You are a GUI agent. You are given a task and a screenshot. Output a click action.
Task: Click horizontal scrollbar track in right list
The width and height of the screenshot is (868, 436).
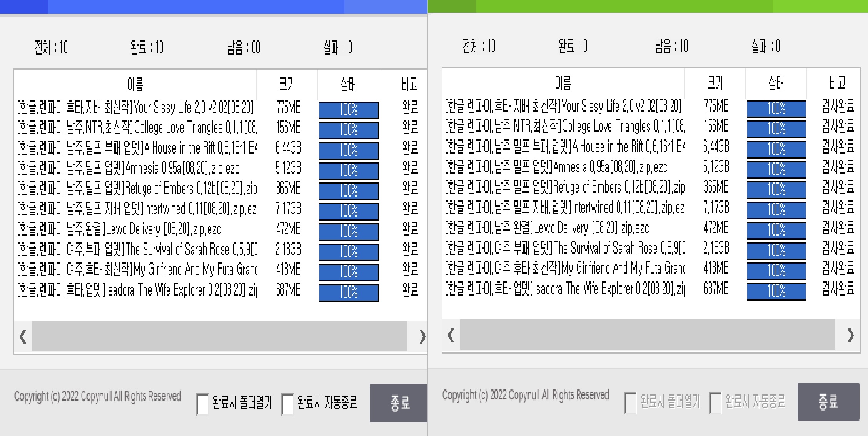click(x=647, y=335)
